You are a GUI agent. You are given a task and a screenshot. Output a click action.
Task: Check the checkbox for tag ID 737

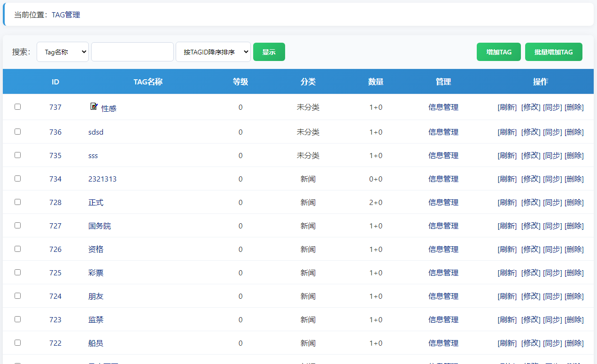pos(17,106)
